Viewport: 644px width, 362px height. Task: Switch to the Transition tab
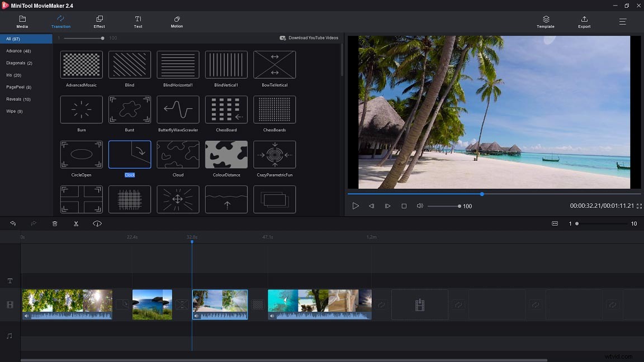(60, 22)
